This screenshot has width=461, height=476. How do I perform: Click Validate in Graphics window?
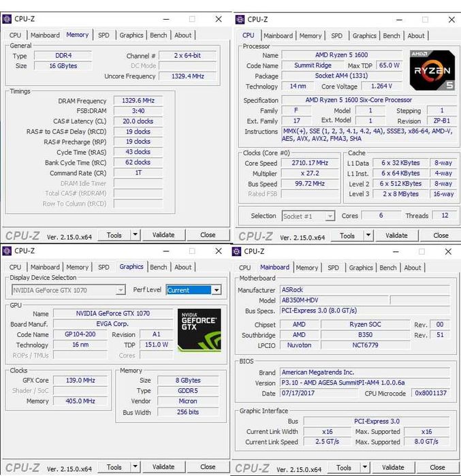[x=163, y=467]
